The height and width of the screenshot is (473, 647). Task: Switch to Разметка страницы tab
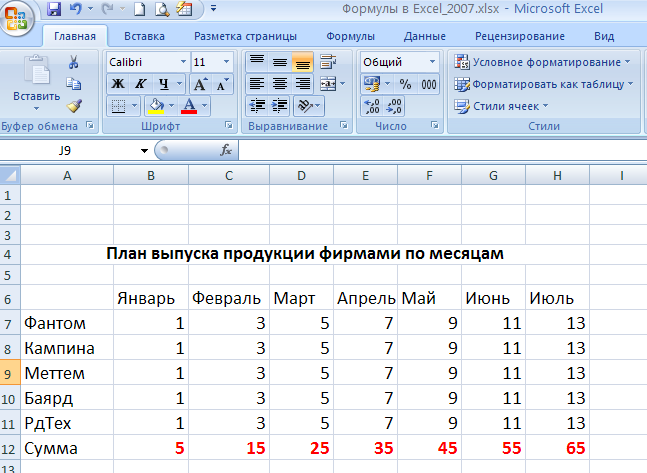click(x=245, y=36)
